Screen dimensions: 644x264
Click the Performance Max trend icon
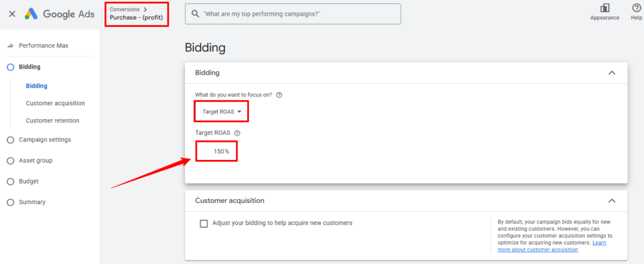(11, 45)
